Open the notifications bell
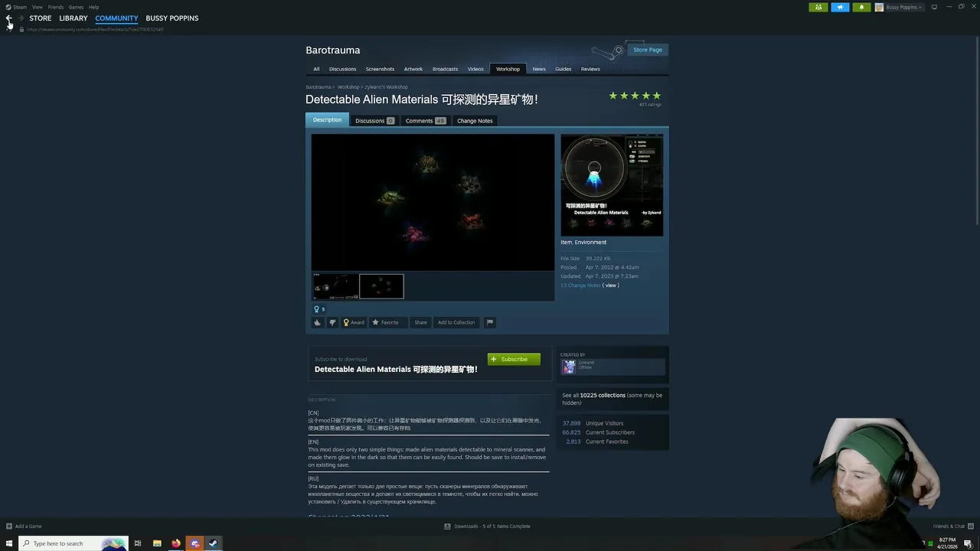Viewport: 980px width, 551px height. coord(861,7)
